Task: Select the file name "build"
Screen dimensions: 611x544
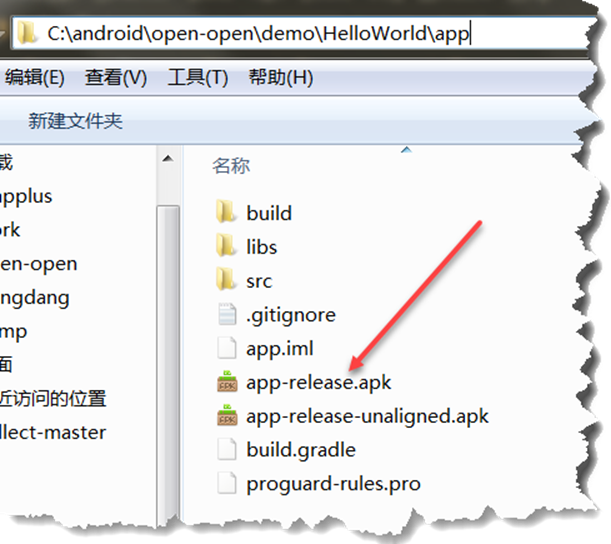Action: [269, 213]
